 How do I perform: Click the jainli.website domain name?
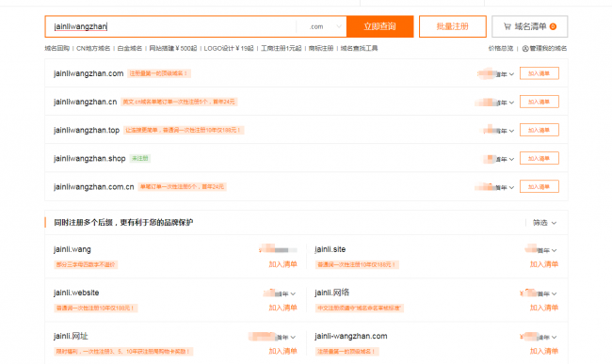[76, 293]
